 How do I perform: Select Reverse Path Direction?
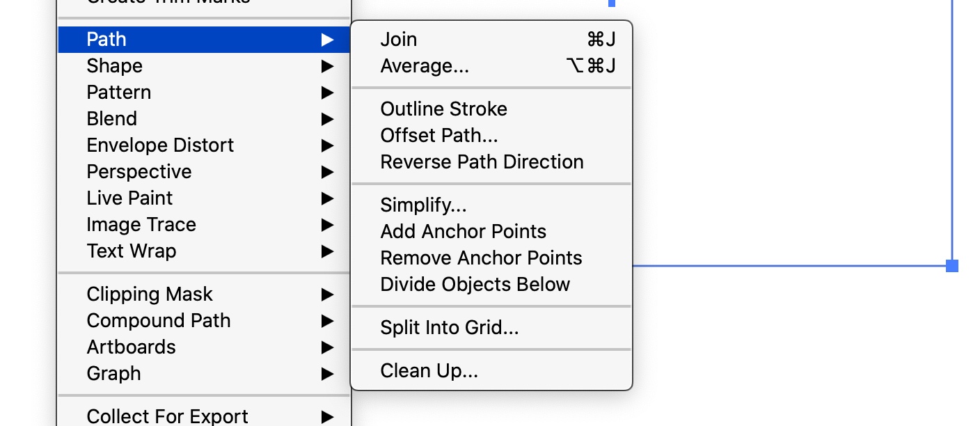coord(491,162)
